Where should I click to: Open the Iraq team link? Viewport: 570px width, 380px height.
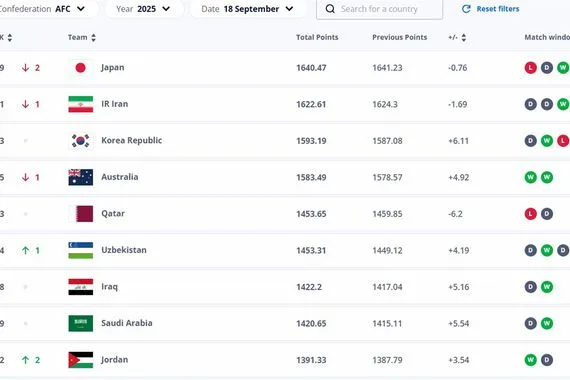109,287
